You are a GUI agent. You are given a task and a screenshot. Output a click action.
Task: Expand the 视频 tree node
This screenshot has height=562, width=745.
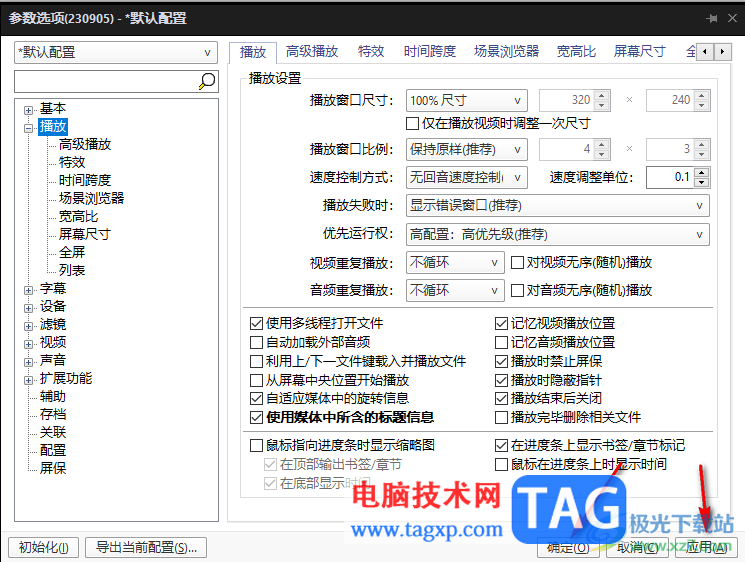(x=29, y=344)
